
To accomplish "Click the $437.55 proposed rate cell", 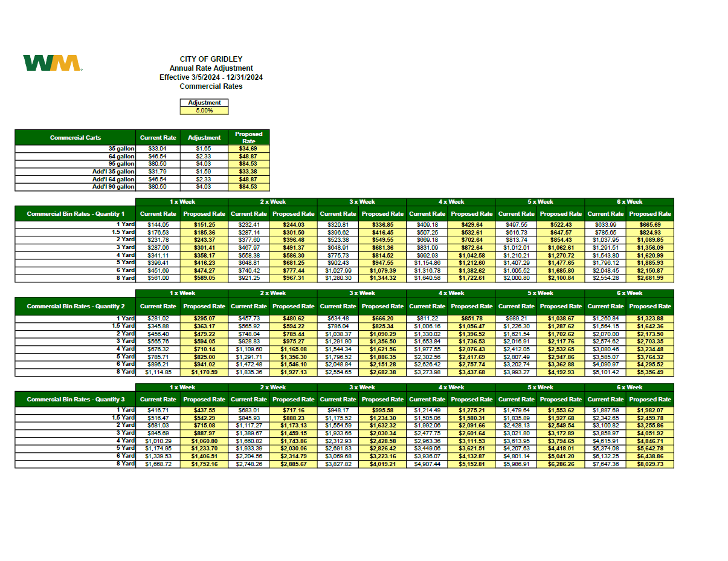I will 204,410.
